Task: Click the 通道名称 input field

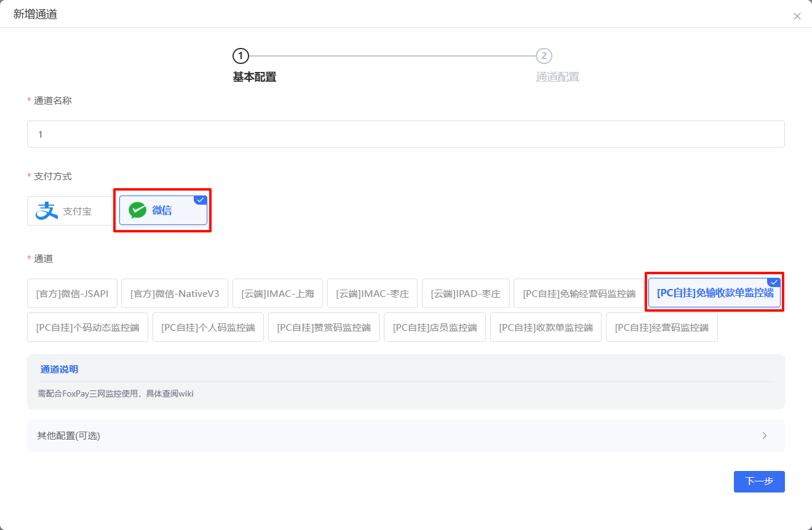Action: pos(405,134)
